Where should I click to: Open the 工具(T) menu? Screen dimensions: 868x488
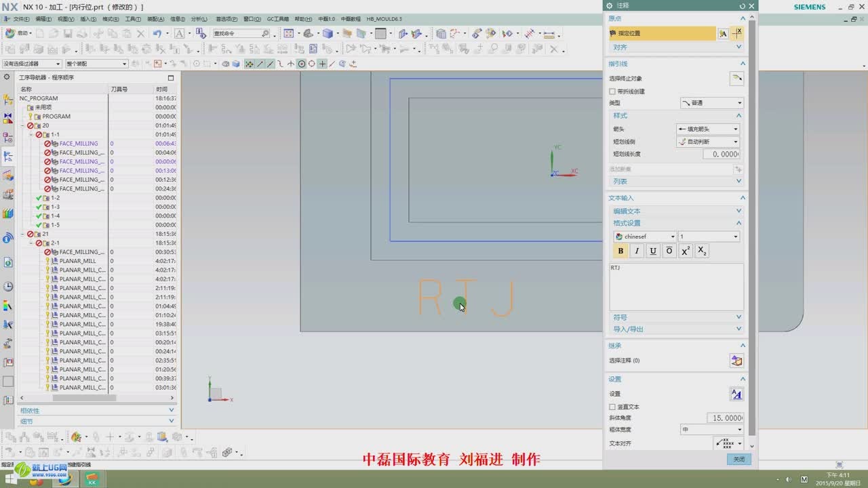click(x=133, y=19)
